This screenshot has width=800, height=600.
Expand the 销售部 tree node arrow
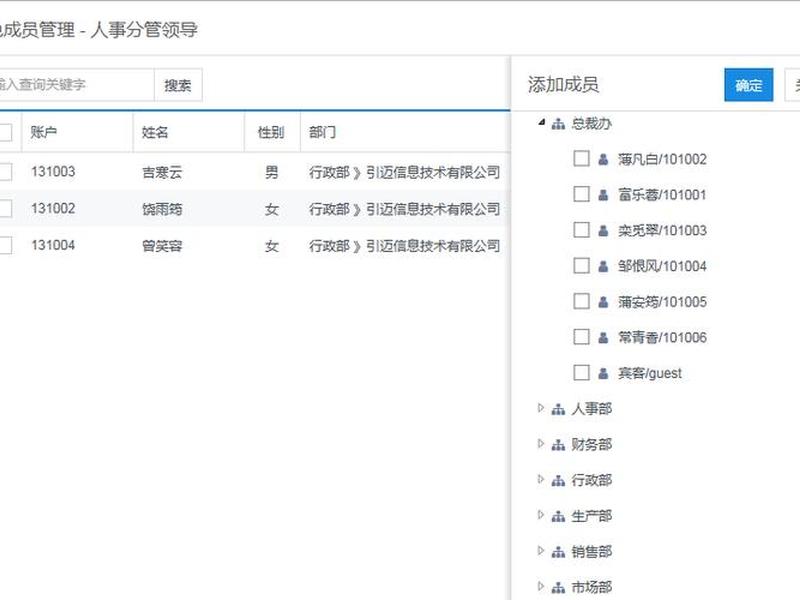click(x=541, y=551)
